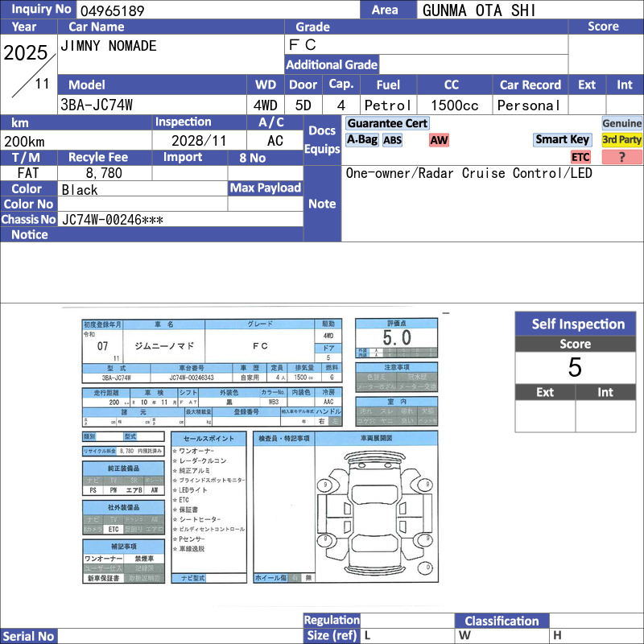644x644 pixels.
Task: Select the ABS equipment badge
Action: (392, 140)
